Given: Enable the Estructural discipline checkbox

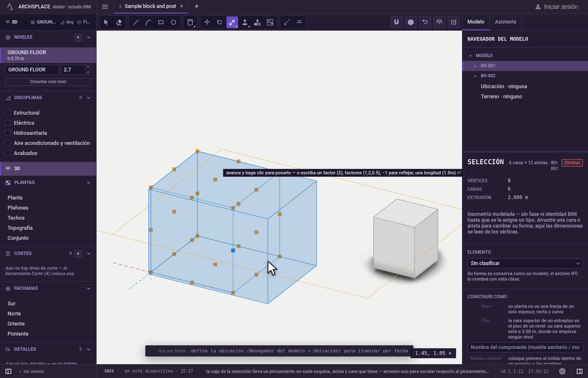Looking at the screenshot, I should (x=8, y=113).
